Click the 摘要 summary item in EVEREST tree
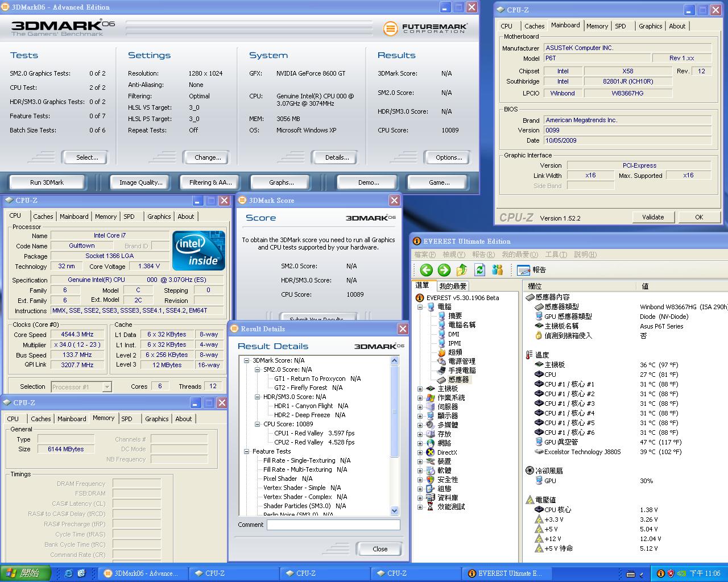Image resolution: width=728 pixels, height=582 pixels. [x=450, y=315]
